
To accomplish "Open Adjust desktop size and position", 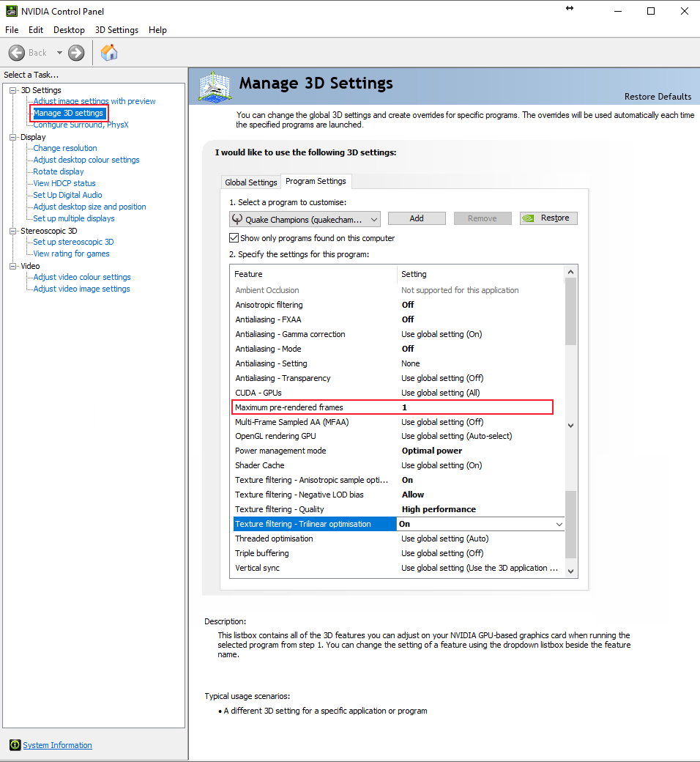I will [x=89, y=207].
